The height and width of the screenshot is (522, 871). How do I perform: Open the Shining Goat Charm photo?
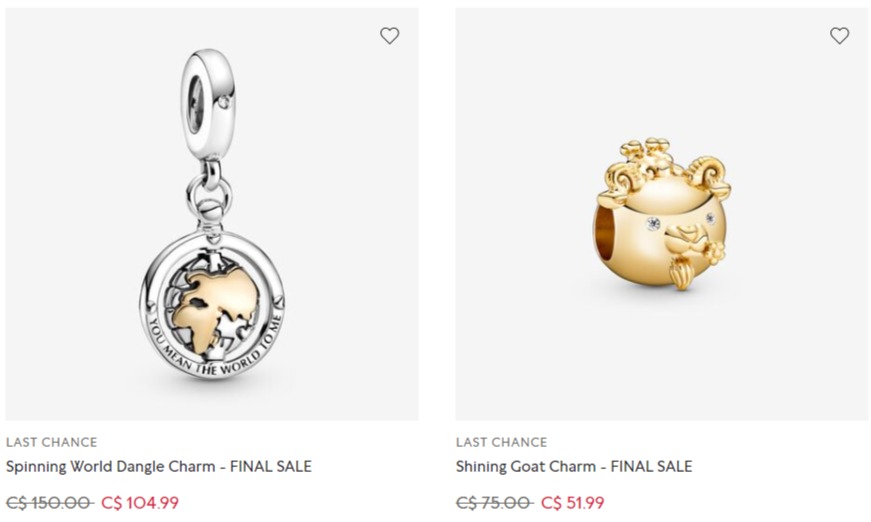[662, 214]
